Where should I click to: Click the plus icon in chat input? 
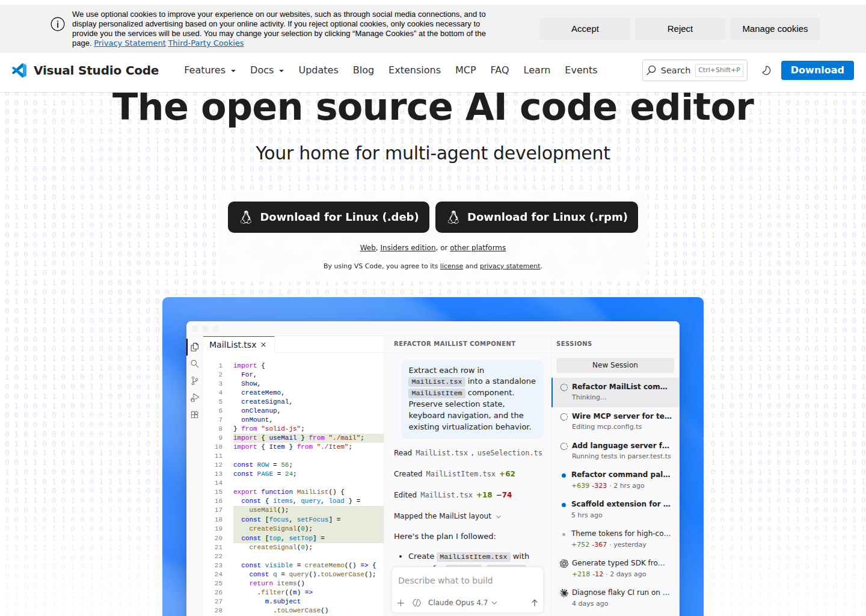coord(401,603)
